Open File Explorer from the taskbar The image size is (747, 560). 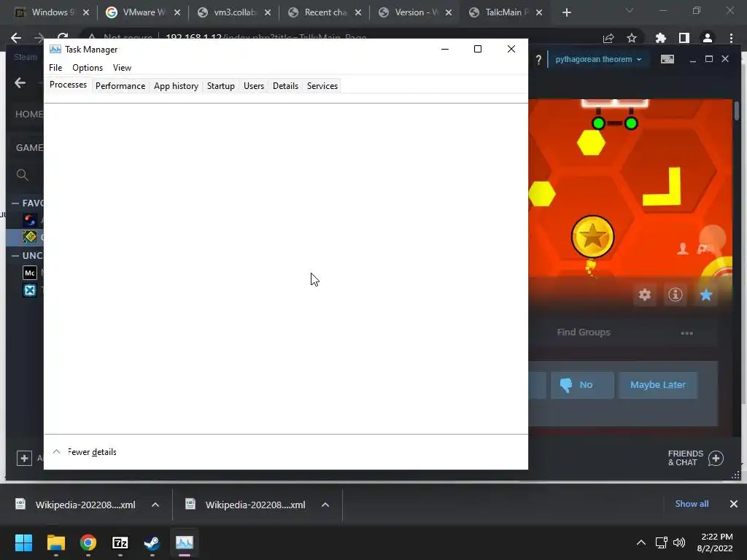(x=55, y=542)
